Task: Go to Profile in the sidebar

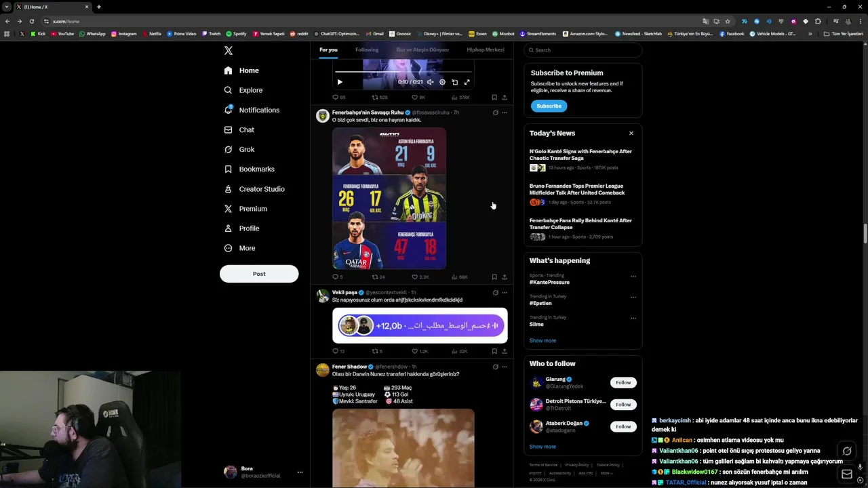Action: 241,228
